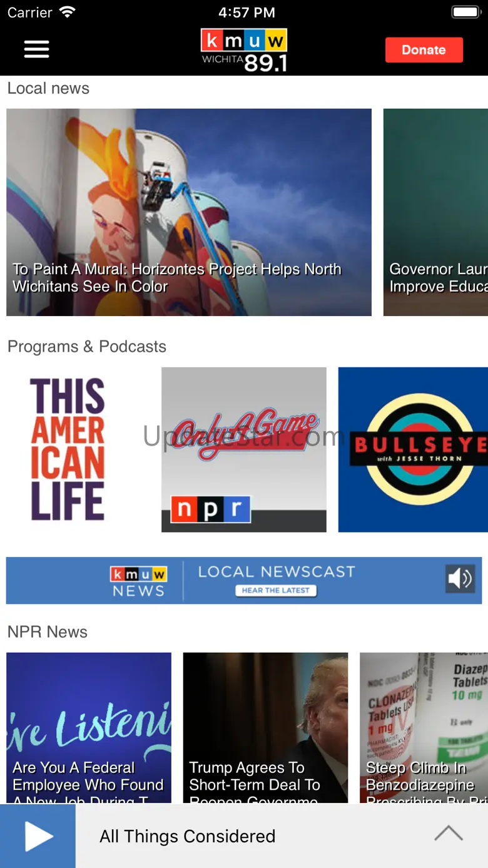Tap the Programs & Podcasts heading
Viewport: 488px width, 868px height.
coord(87,347)
